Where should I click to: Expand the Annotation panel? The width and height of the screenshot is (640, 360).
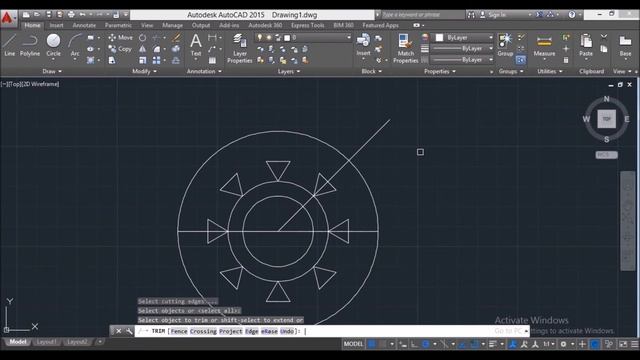click(204, 71)
